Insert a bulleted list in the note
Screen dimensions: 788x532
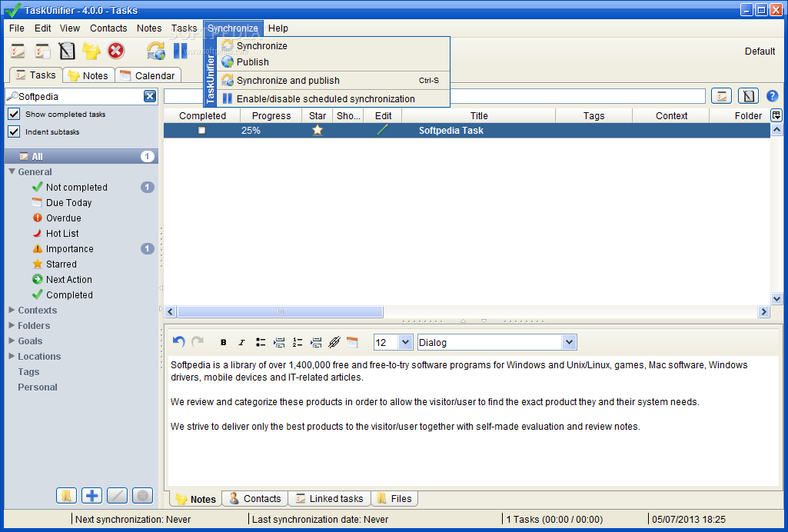(x=261, y=343)
